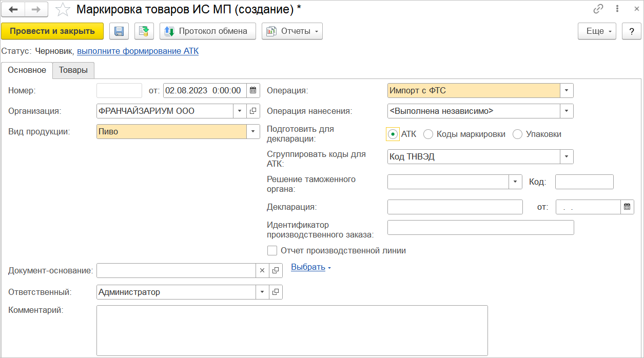Go back with the left arrow
This screenshot has height=358, width=644.
tap(14, 9)
